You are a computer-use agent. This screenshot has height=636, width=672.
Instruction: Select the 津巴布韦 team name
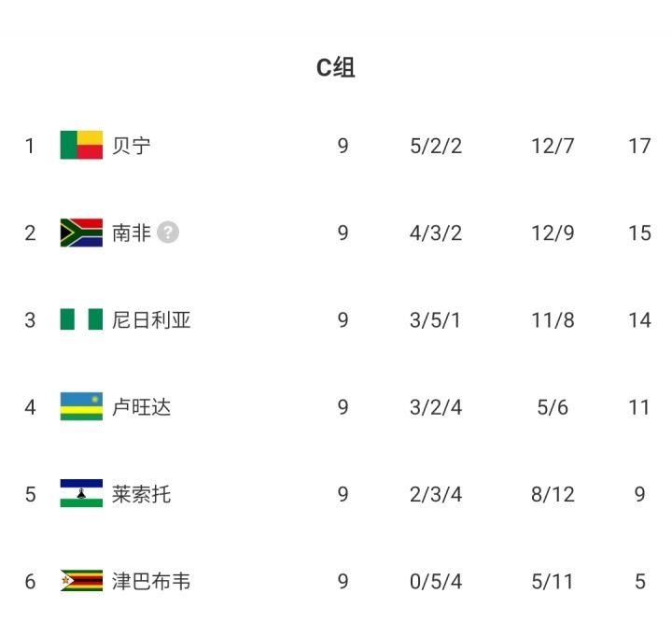[151, 581]
